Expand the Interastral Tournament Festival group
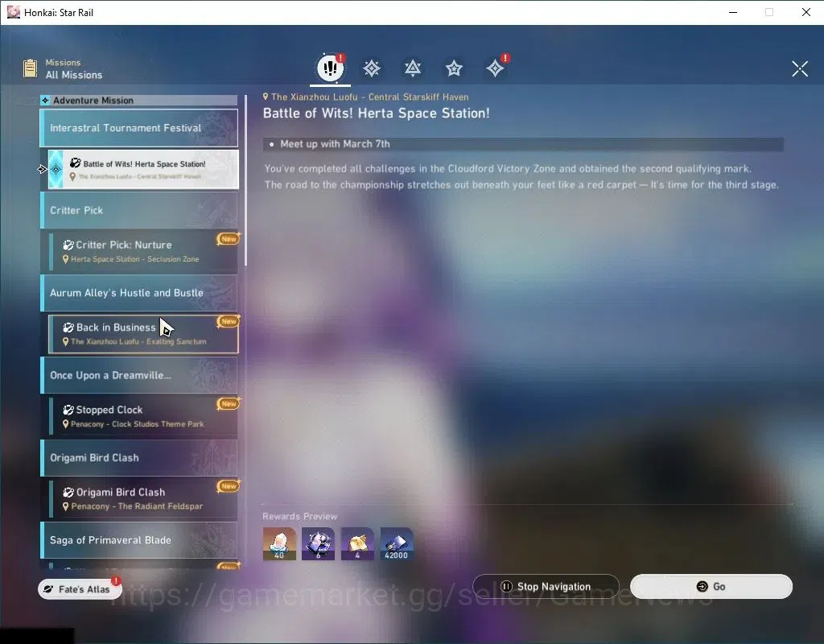Screen dimensions: 824x644 click(139, 128)
